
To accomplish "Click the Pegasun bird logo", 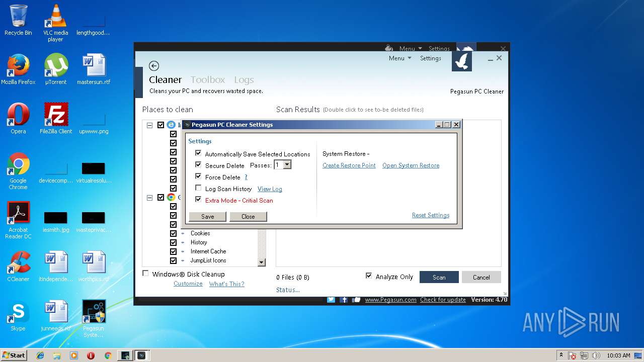I will coord(462,61).
